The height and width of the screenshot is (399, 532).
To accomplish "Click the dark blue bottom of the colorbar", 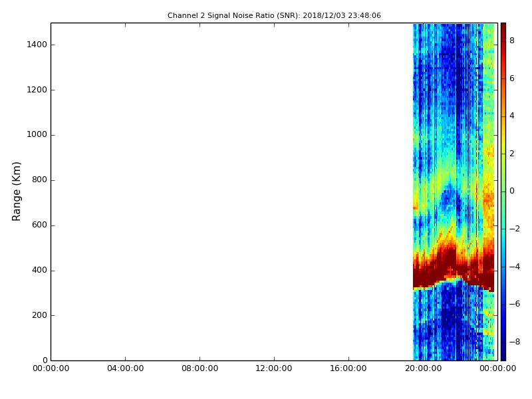I will (503, 356).
